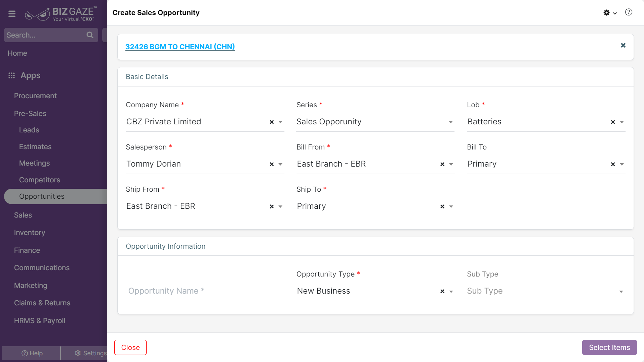Image resolution: width=644 pixels, height=362 pixels.
Task: Expand the Sub Type dropdown
Action: 621,292
